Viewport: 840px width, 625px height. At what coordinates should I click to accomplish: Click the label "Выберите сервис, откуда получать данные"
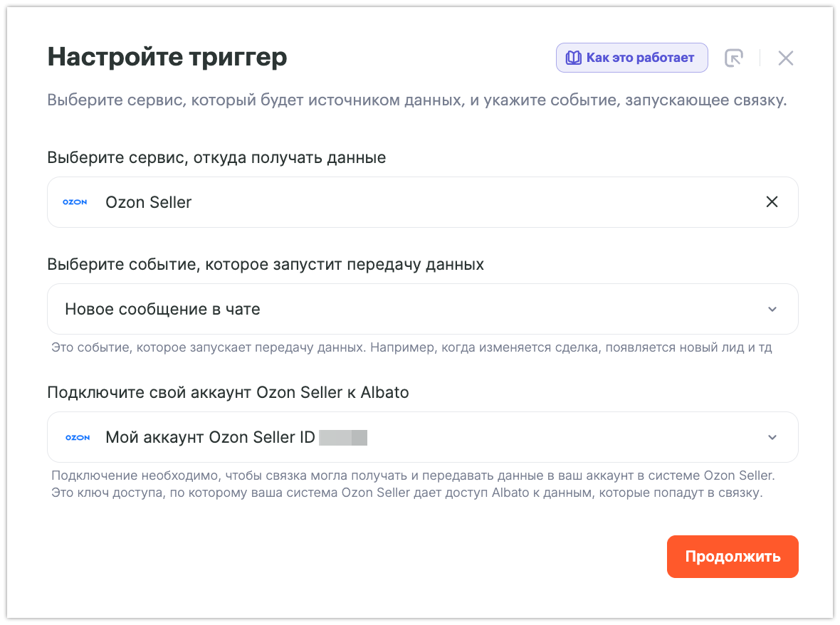click(x=216, y=157)
